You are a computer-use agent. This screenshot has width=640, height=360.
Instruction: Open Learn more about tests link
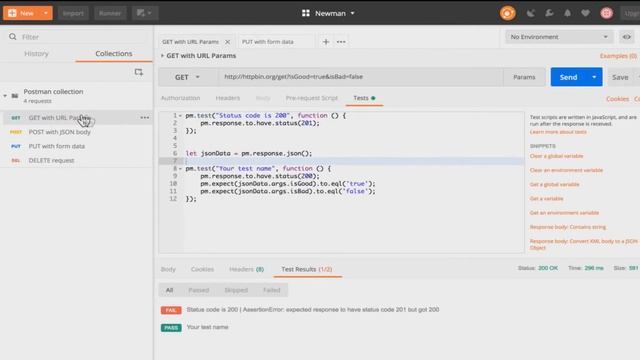click(x=558, y=132)
